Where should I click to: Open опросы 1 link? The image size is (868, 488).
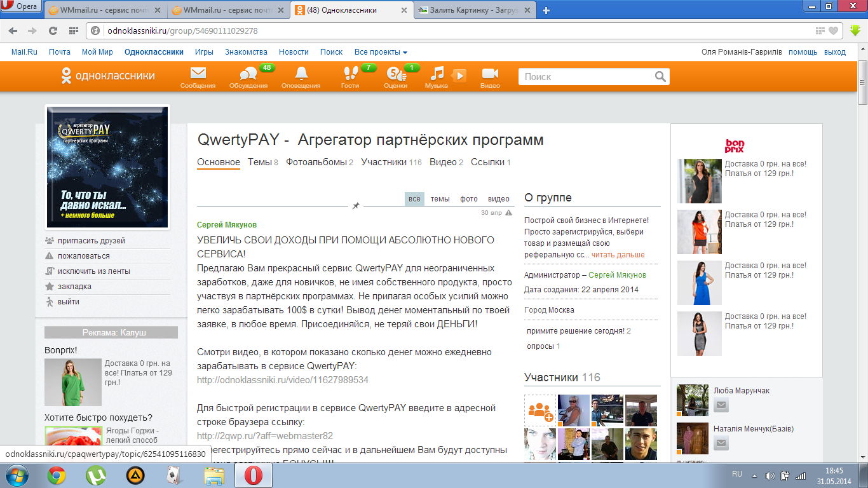click(x=543, y=346)
